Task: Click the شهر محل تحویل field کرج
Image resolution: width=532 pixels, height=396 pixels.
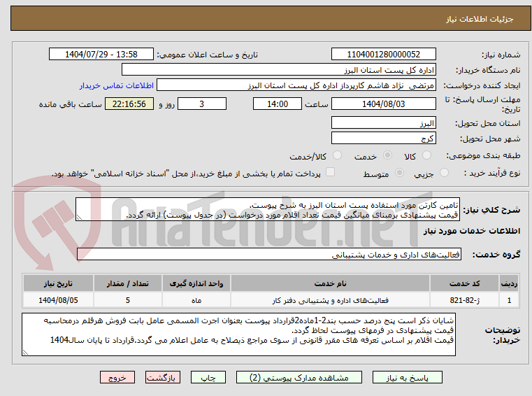Action: pyautogui.click(x=383, y=139)
